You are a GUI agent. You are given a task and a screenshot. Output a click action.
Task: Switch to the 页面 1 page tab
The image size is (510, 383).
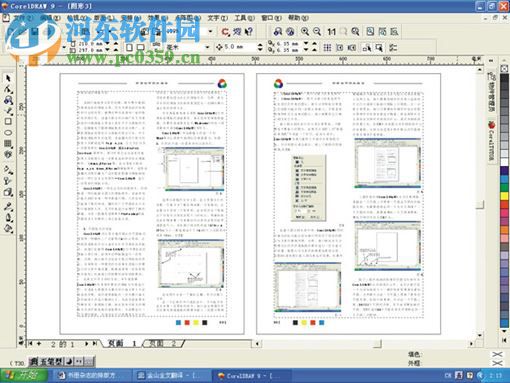point(122,344)
